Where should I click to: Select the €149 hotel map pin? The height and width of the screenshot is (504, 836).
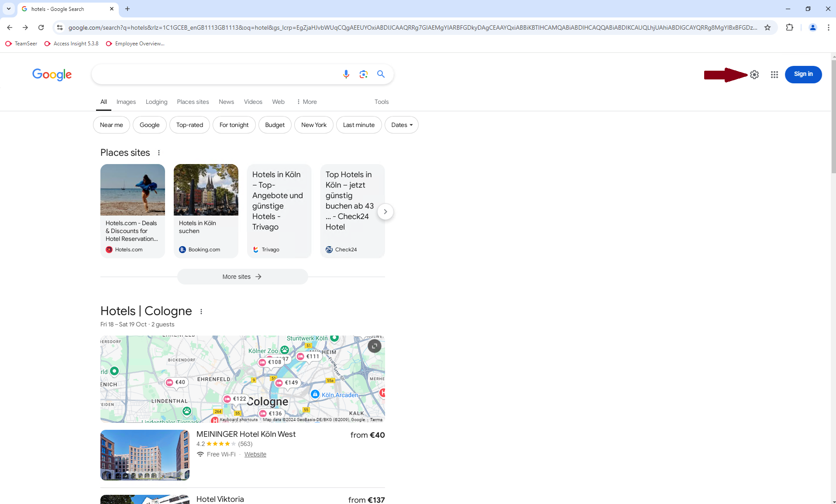tap(287, 383)
